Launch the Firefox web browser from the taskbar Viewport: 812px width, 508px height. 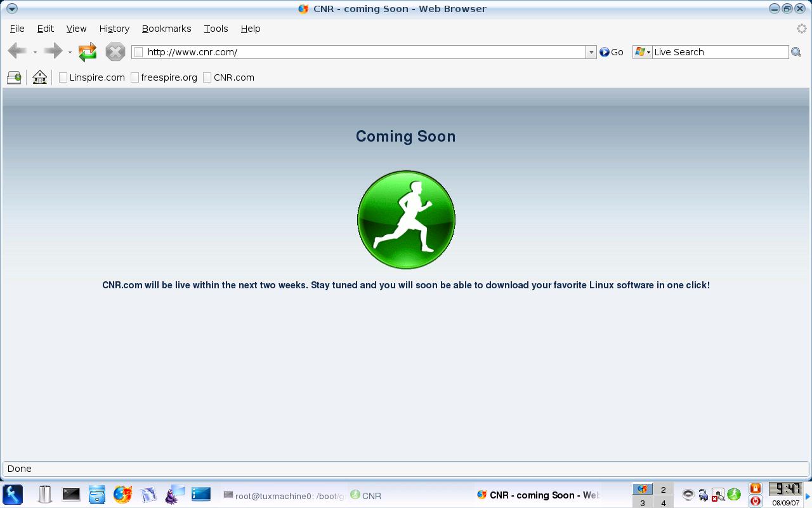[x=123, y=494]
